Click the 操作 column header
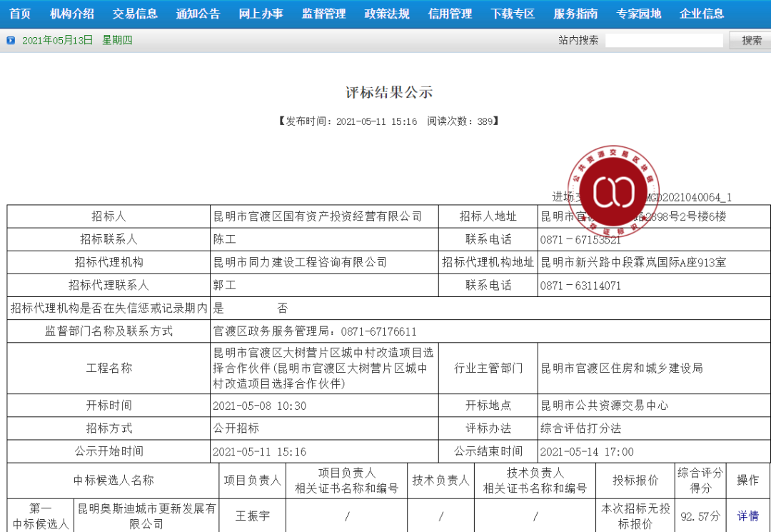 pyautogui.click(x=748, y=481)
